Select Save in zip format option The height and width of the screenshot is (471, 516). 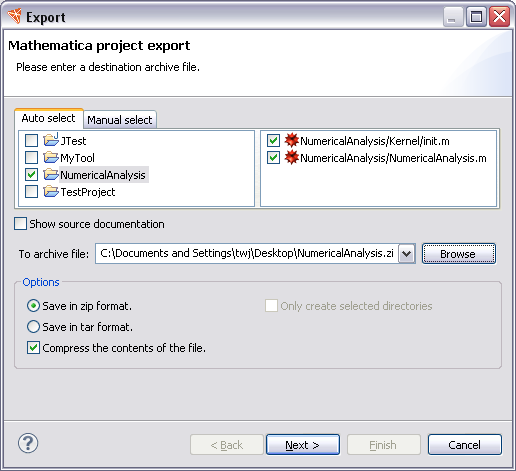(33, 306)
